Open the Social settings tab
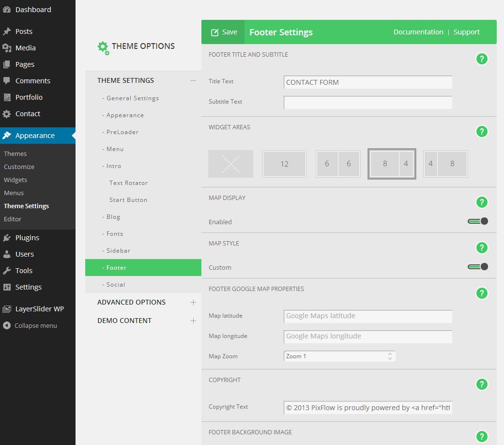The height and width of the screenshot is (445, 504). pyautogui.click(x=116, y=285)
